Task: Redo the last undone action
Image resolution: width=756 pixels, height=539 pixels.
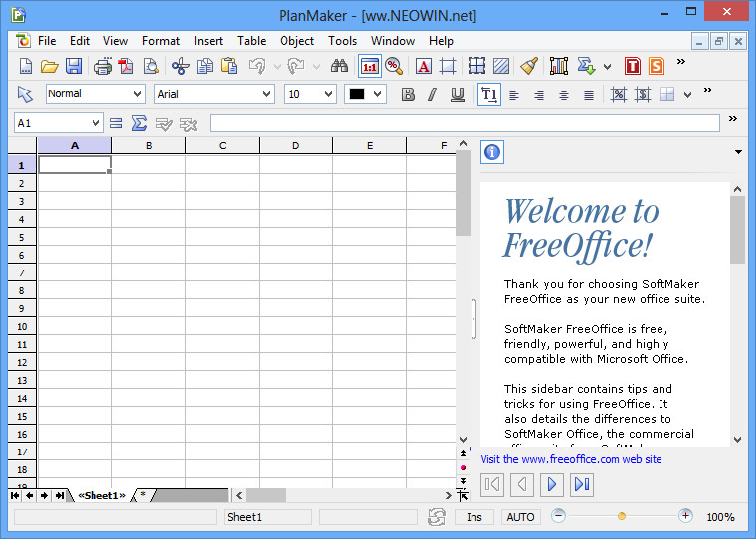Action: [296, 66]
